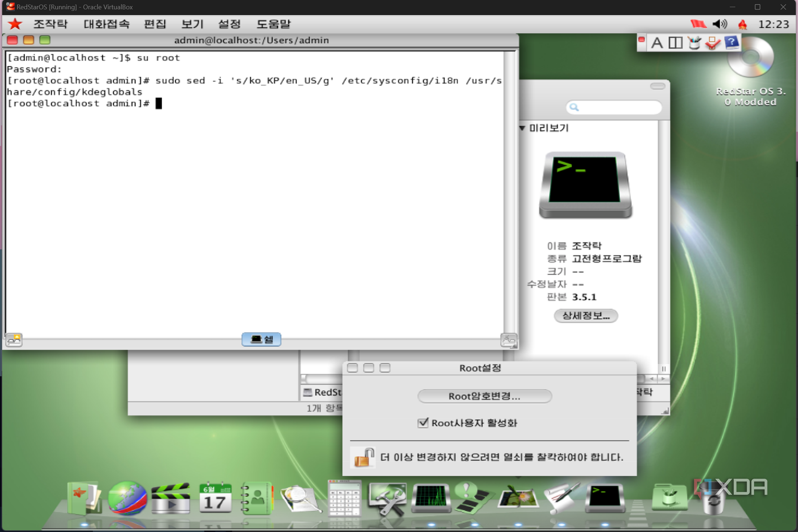The image size is (798, 532).
Task: Click the blue help book palette icon
Action: pos(732,42)
